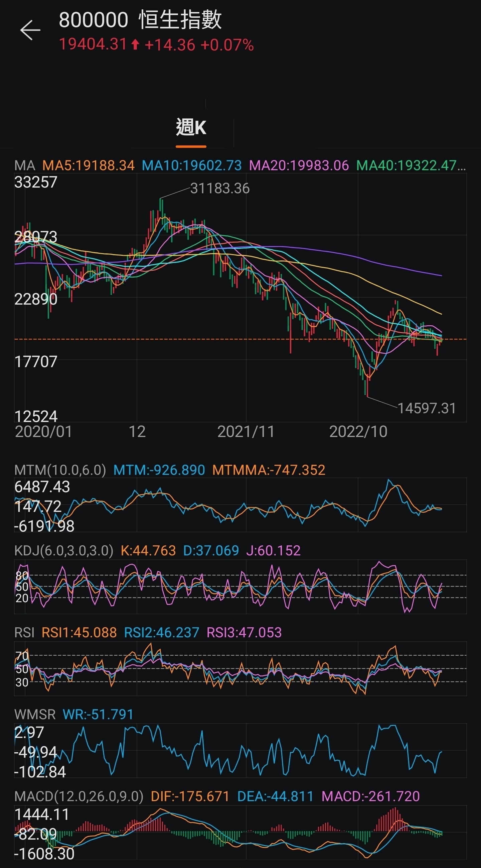Viewport: 481px width, 868px height.
Task: Tap the KDJ(6.0,3.0,3.0) indicator label
Action: 64,551
